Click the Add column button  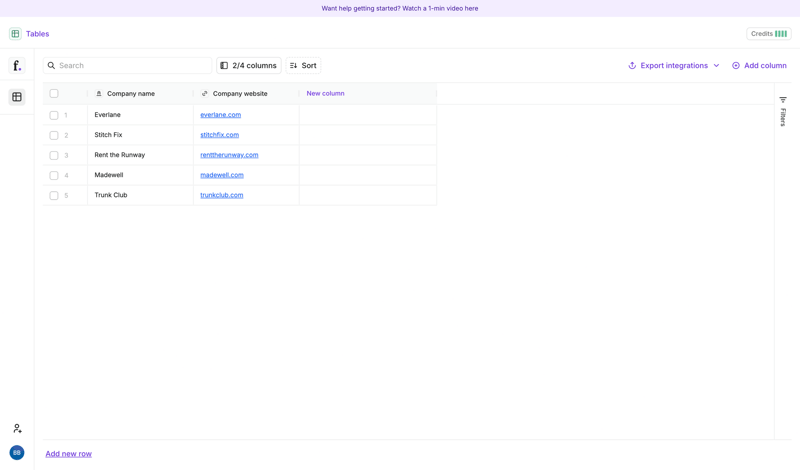pos(759,65)
